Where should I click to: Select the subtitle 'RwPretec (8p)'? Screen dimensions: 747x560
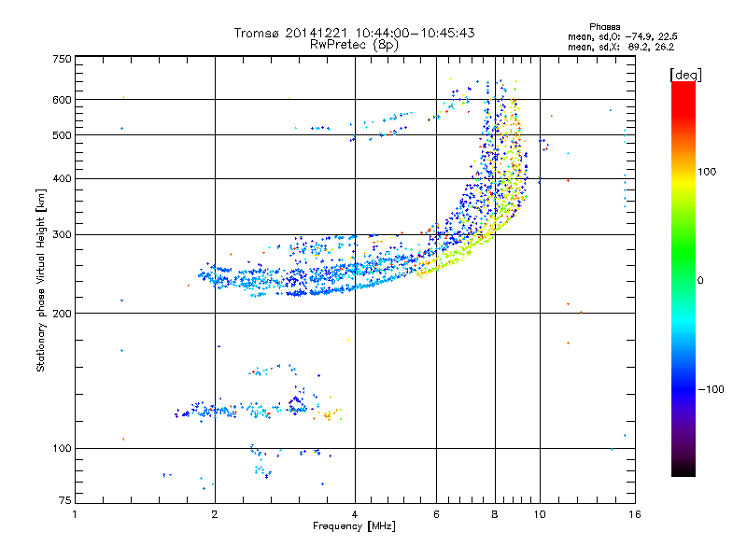[354, 45]
